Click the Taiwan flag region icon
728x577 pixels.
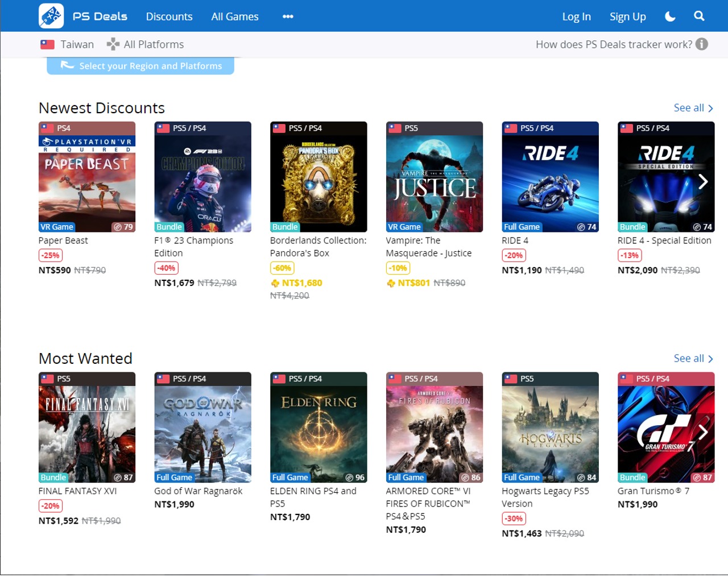(47, 44)
